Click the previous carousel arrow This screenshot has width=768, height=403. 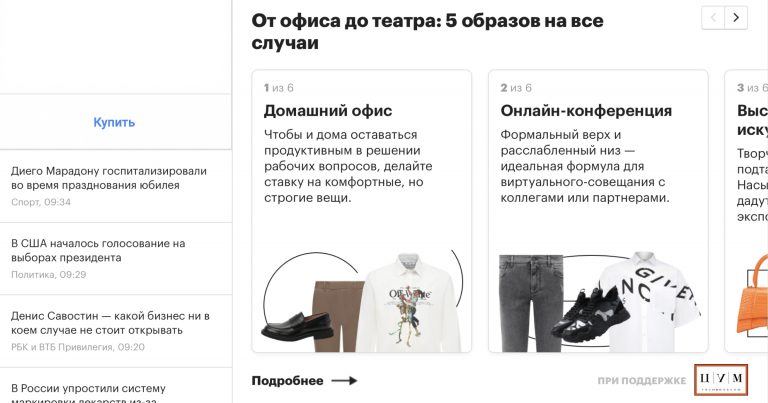point(713,18)
